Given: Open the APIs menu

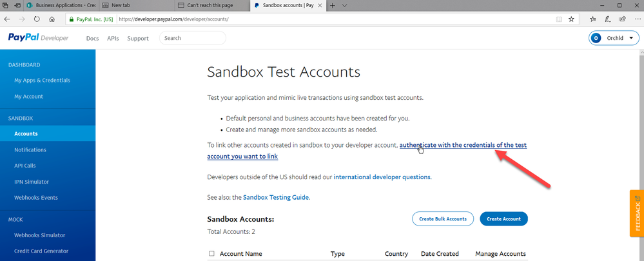Looking at the screenshot, I should [x=113, y=38].
